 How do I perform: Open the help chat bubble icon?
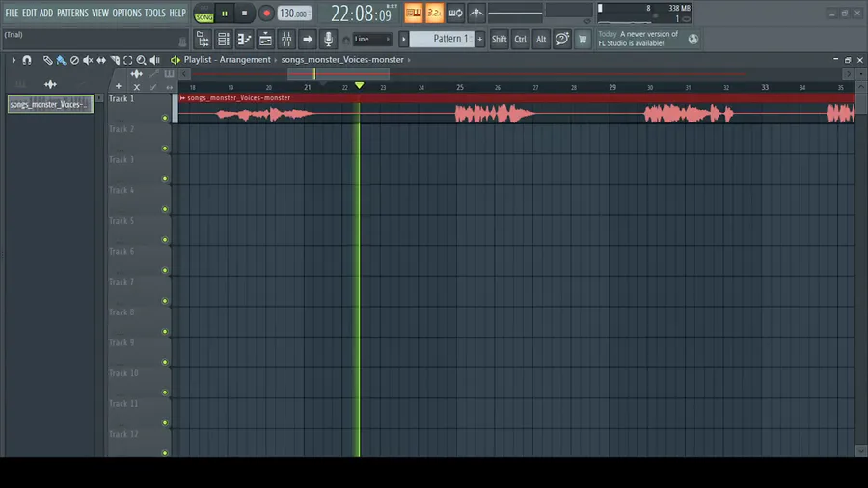pyautogui.click(x=562, y=40)
